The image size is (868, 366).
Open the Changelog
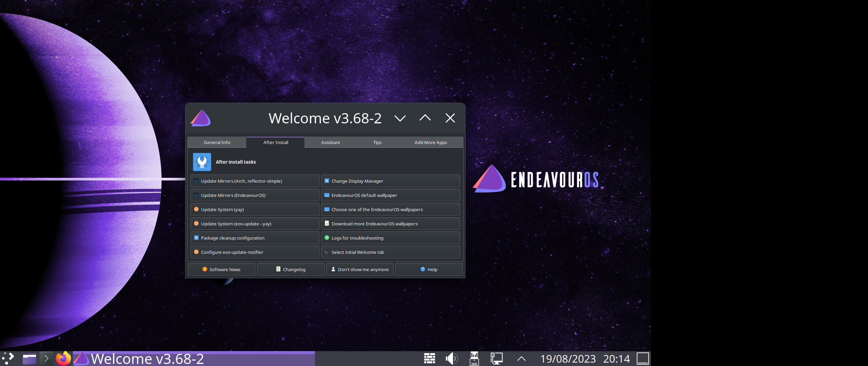tap(291, 269)
